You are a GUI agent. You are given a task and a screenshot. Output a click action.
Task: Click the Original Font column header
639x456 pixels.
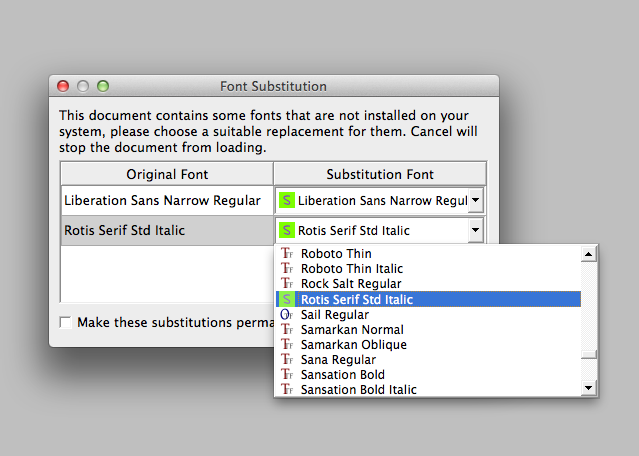[166, 174]
